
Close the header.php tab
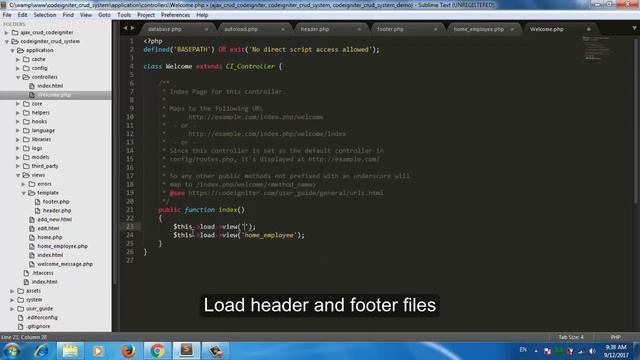(359, 29)
